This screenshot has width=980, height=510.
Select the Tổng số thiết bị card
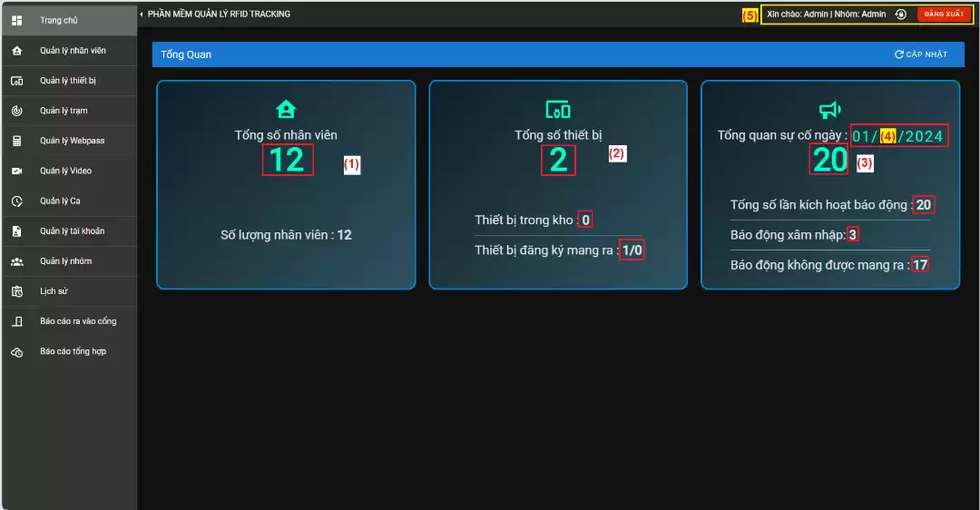click(558, 185)
